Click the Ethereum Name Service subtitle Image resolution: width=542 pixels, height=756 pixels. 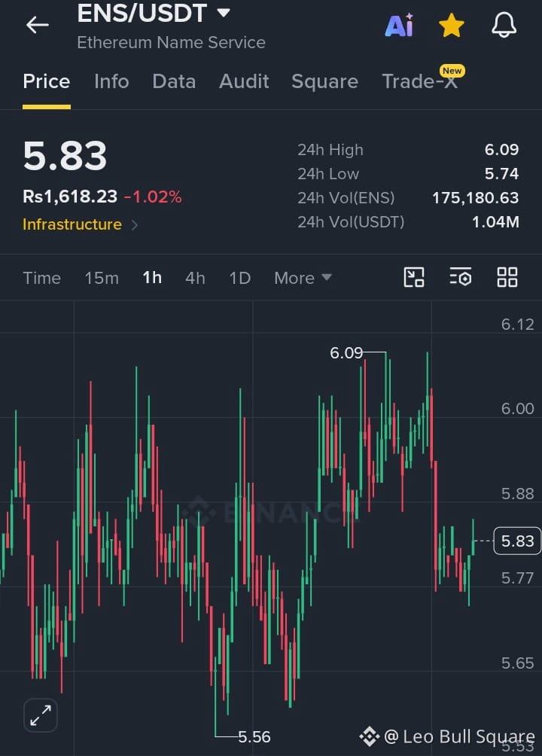tap(171, 42)
